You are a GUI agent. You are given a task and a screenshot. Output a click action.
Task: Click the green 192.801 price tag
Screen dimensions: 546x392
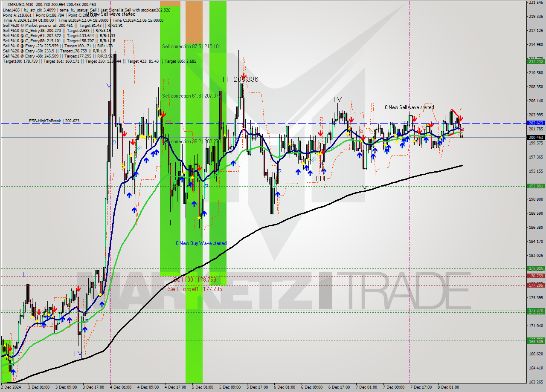(x=536, y=186)
